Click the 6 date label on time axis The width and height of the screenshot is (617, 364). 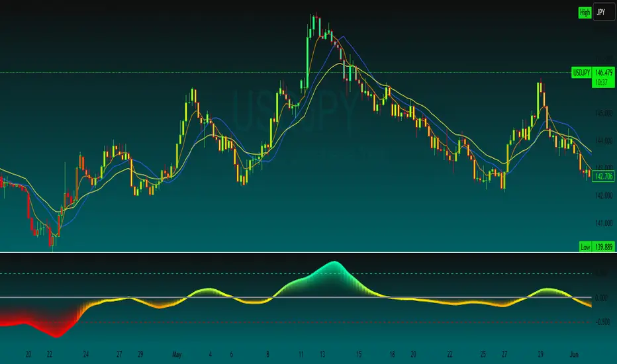(232, 355)
